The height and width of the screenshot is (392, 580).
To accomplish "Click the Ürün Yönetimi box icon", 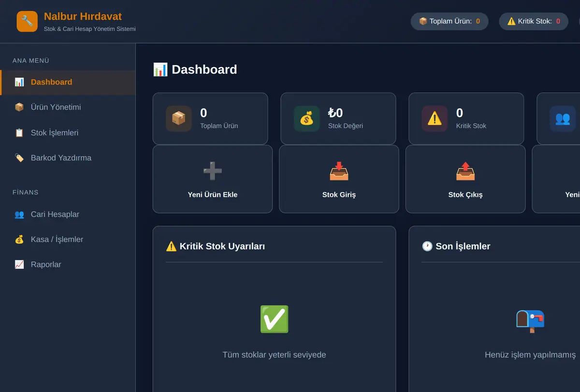I will (19, 107).
